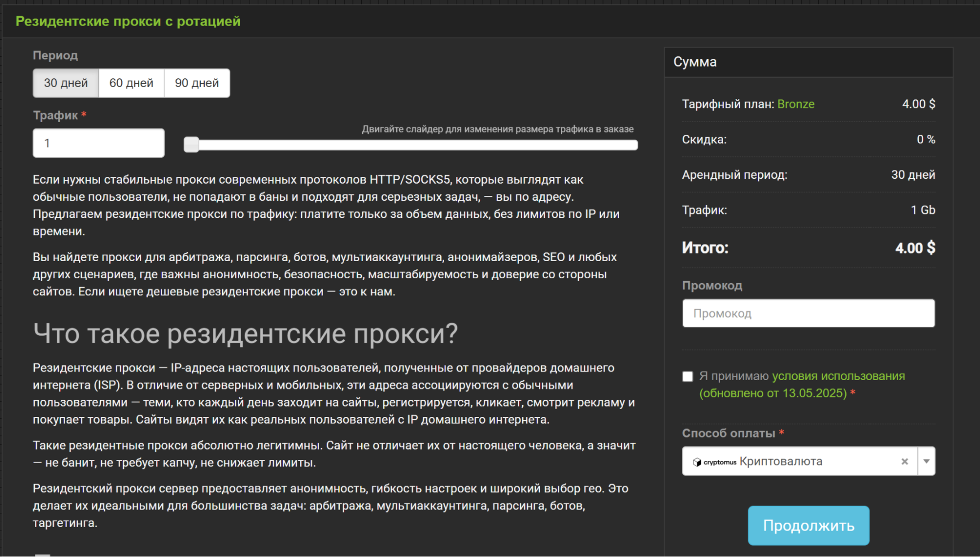Image resolution: width=980 pixels, height=557 pixels.
Task: Enable the 'Я принимаю условия использования' checkbox
Action: (x=686, y=376)
